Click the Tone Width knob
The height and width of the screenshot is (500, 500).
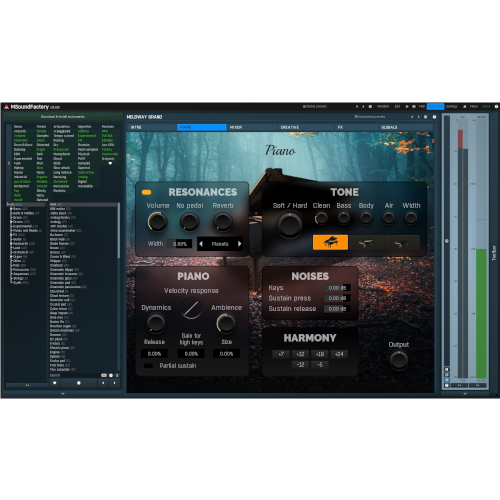point(411,219)
